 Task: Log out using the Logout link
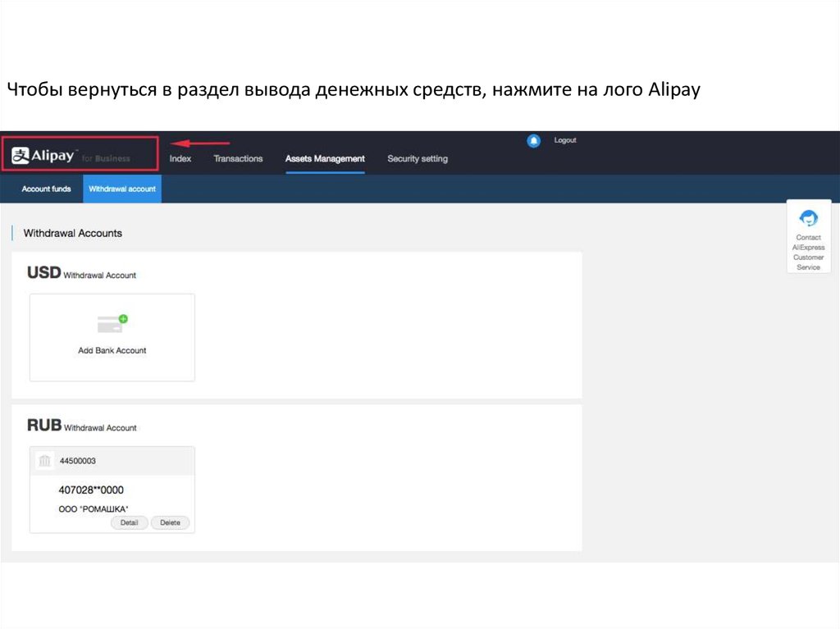pos(565,140)
